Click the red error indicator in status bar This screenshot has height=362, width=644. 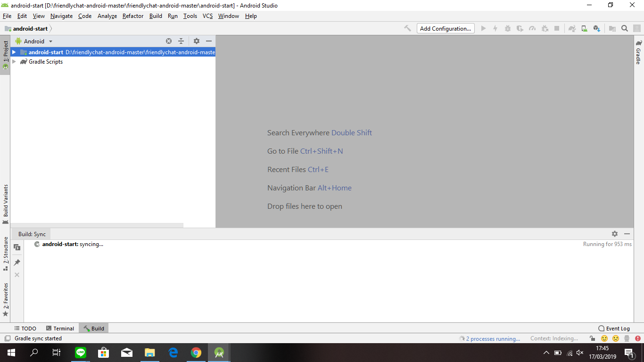[638, 338]
